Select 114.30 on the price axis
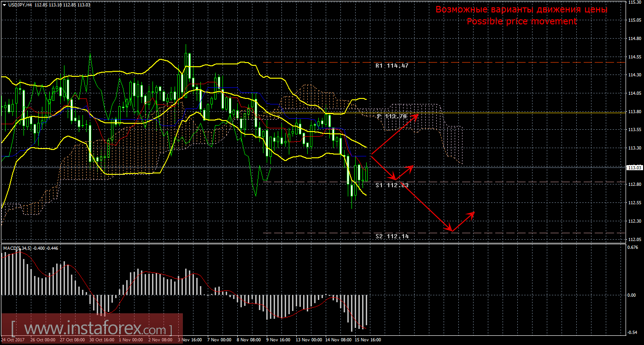 coord(634,75)
